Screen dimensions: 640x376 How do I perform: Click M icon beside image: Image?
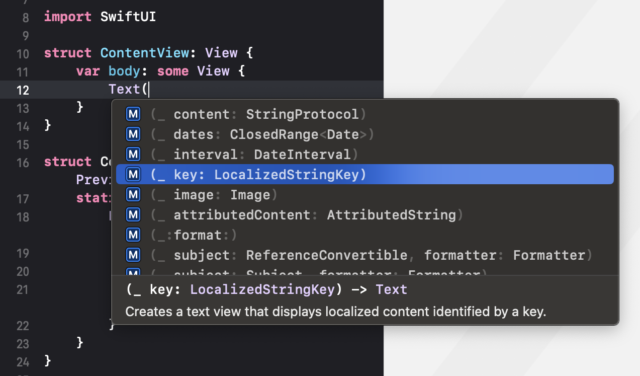pyautogui.click(x=133, y=195)
